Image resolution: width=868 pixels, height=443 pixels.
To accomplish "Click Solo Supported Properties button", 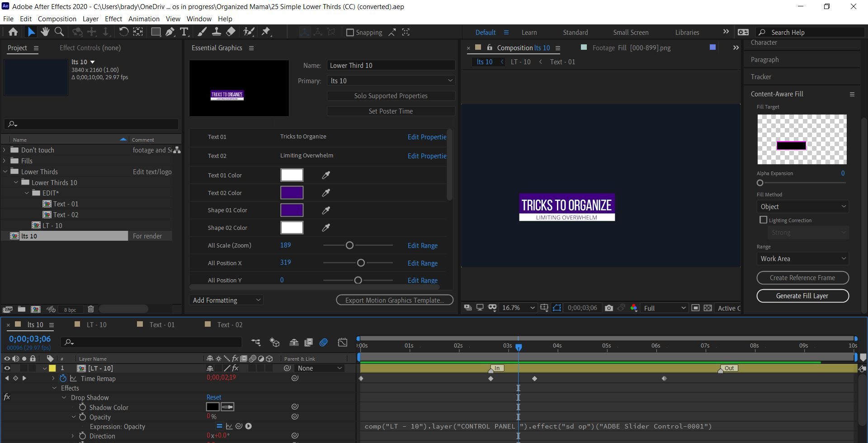I will [391, 96].
